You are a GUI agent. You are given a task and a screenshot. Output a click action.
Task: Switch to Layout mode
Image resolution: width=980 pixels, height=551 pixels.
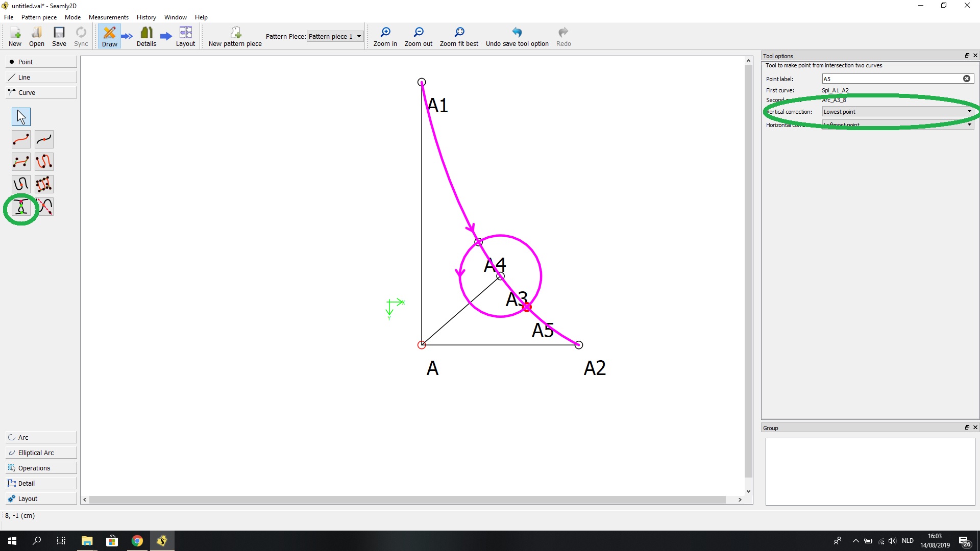pos(185,36)
